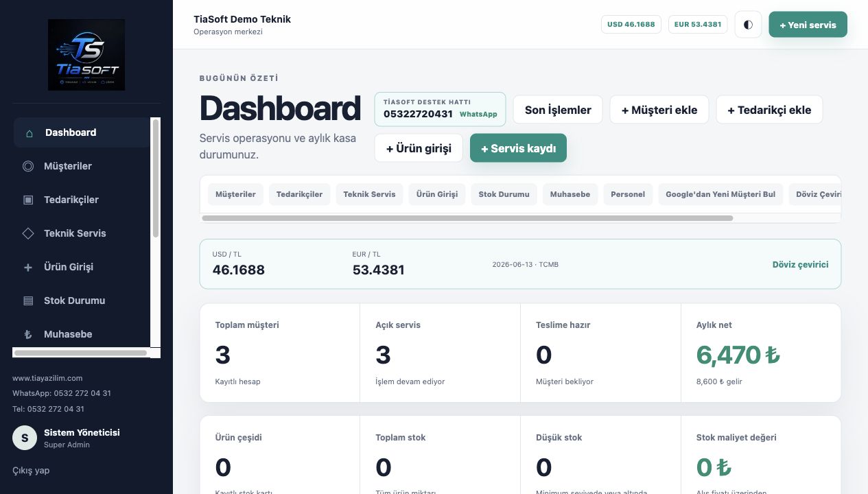
Task: Open the www.tiayazilim.com link
Action: pos(47,378)
